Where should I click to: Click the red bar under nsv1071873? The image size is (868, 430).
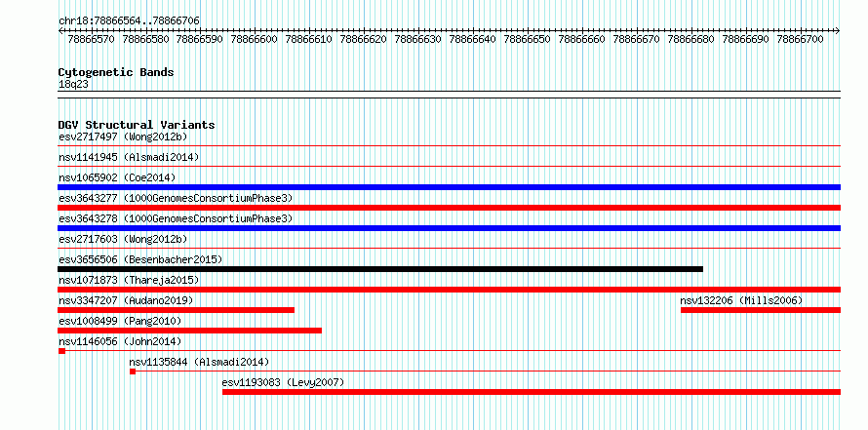tap(449, 290)
